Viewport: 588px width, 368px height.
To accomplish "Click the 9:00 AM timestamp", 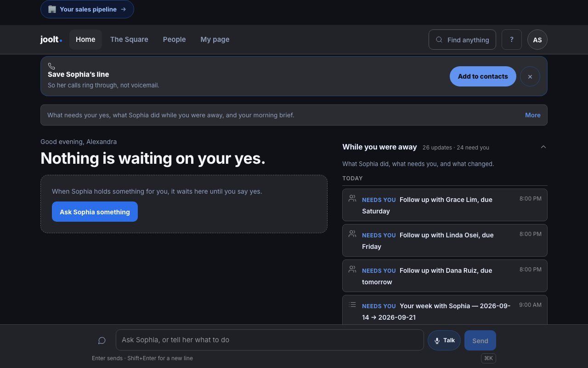I will click(530, 305).
